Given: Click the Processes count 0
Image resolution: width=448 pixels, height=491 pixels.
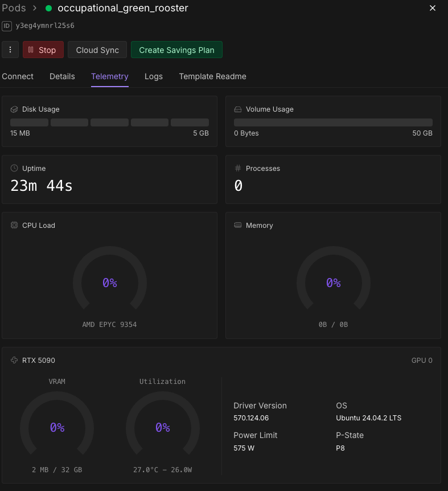Looking at the screenshot, I should 239,186.
